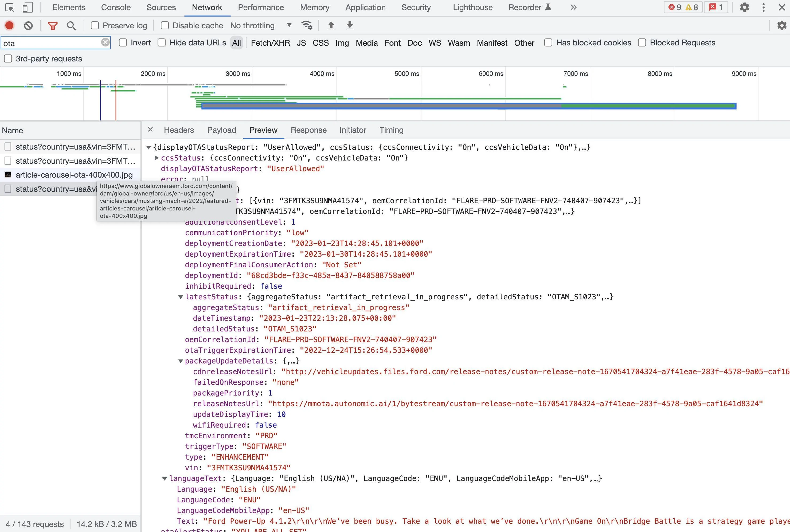The height and width of the screenshot is (532, 790).
Task: Click the red load event line in timeline
Action: 116,100
